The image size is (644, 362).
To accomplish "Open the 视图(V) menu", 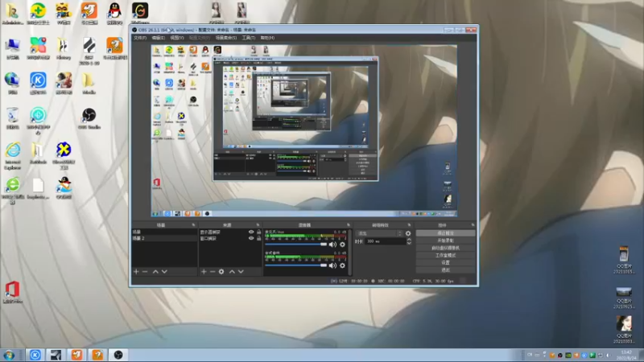I will 177,38.
